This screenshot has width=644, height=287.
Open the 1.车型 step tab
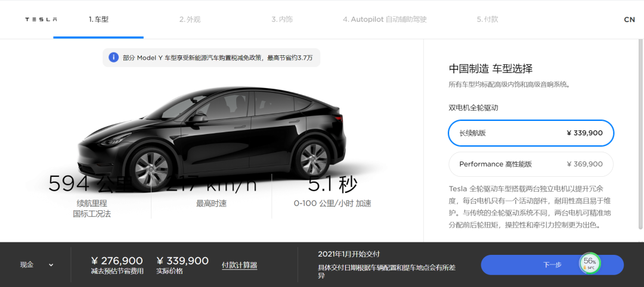tap(98, 19)
